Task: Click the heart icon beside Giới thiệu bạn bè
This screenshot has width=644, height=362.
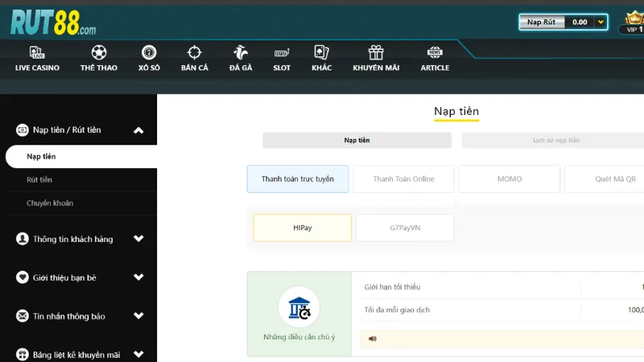Action: [x=23, y=278]
